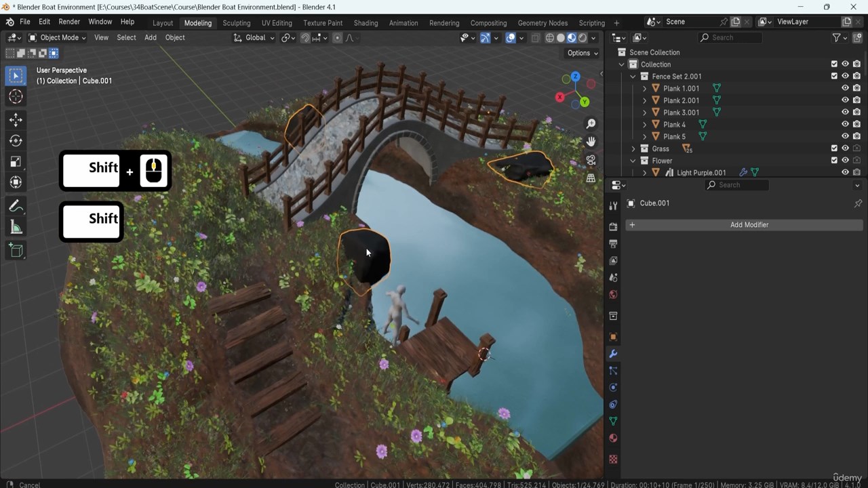Collapse the Flower collection
Viewport: 868px width, 488px height.
pyautogui.click(x=633, y=161)
